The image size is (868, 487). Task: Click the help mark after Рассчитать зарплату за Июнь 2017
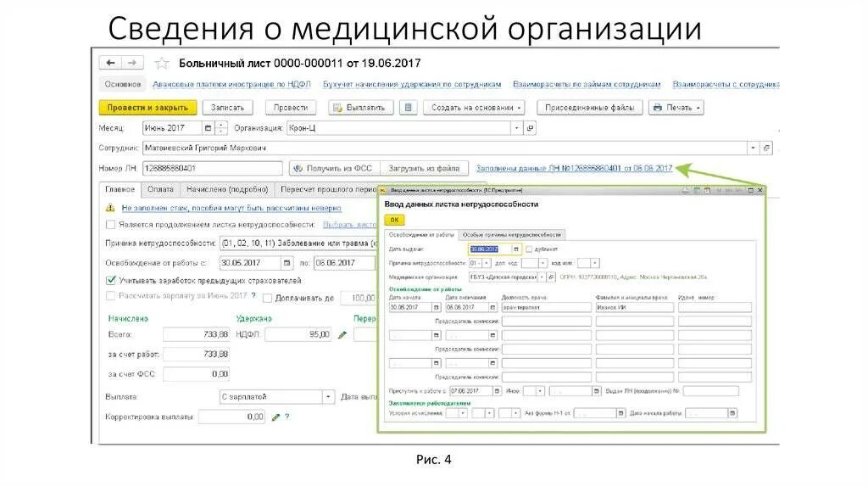pos(253,296)
